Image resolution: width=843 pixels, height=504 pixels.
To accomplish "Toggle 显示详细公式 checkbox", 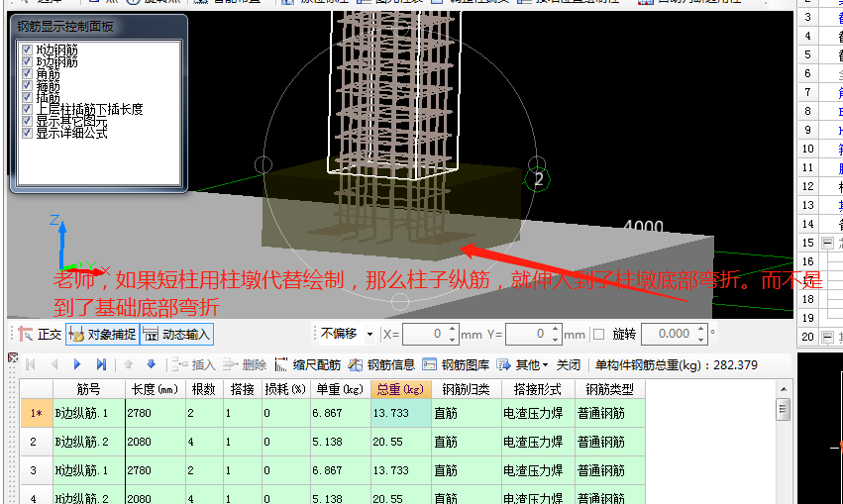I will point(27,133).
